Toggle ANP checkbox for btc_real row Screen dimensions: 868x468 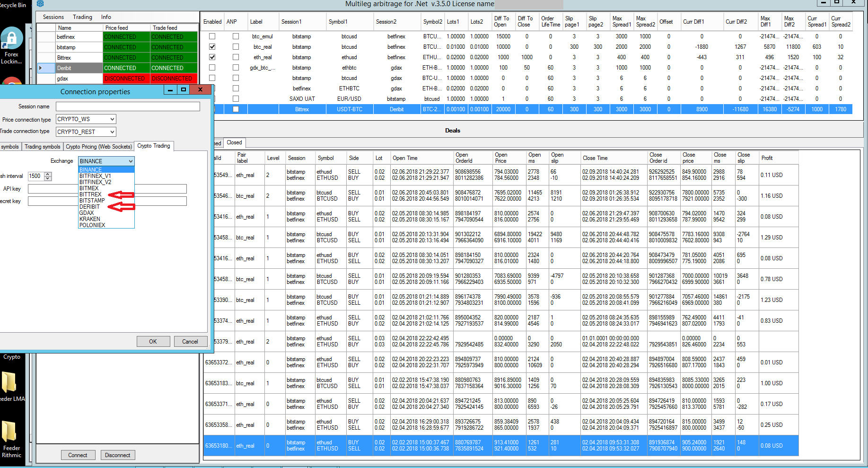pos(236,47)
